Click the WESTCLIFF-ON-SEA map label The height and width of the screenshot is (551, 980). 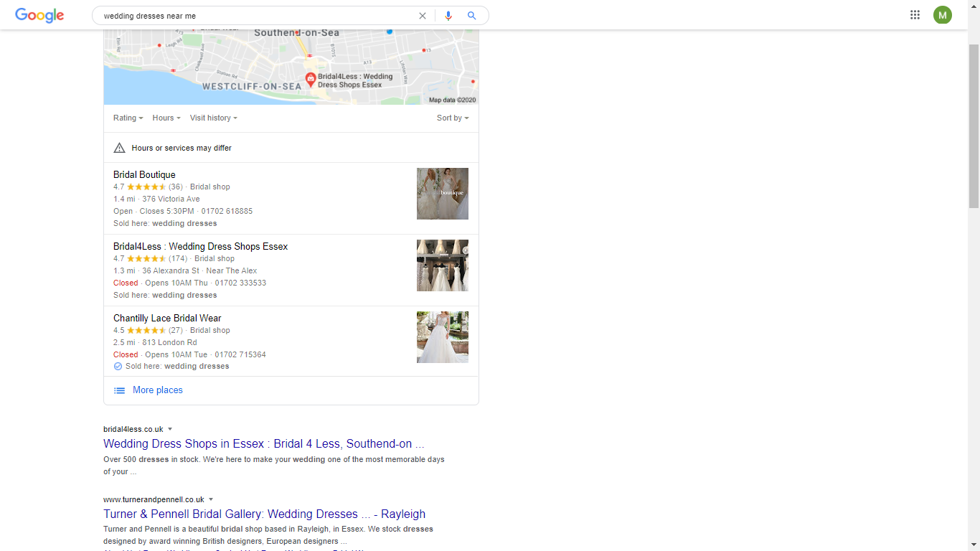click(252, 87)
